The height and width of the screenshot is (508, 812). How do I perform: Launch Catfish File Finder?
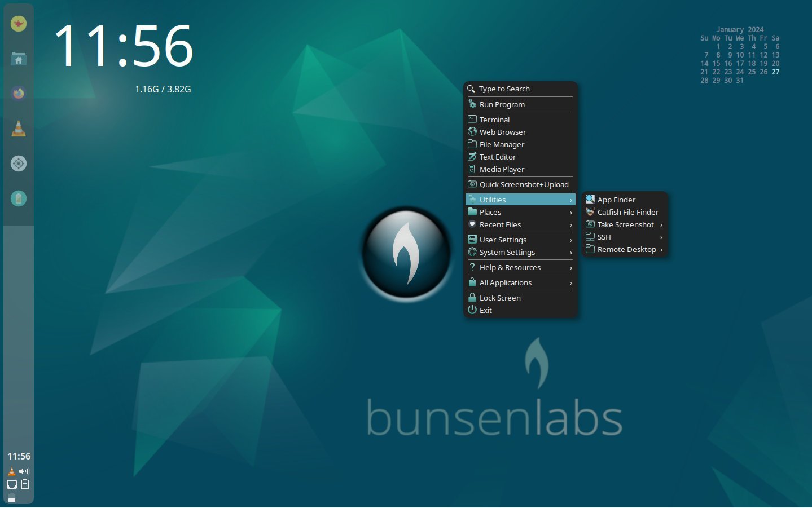[627, 212]
